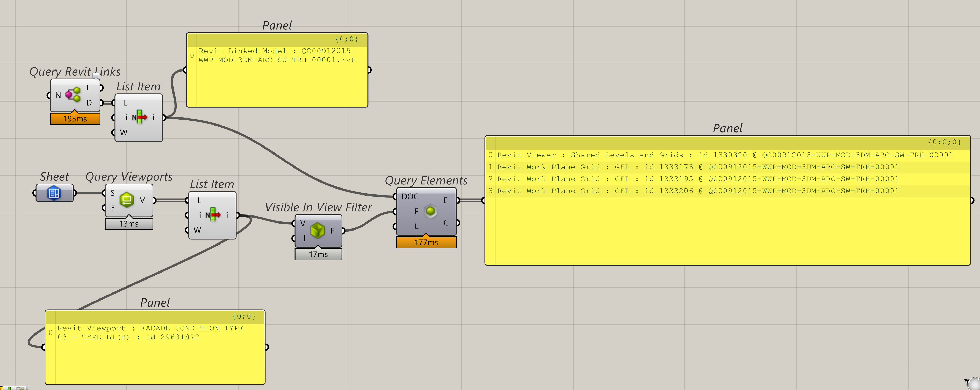
Task: Click the Query Revit Links component icon
Action: (x=73, y=94)
